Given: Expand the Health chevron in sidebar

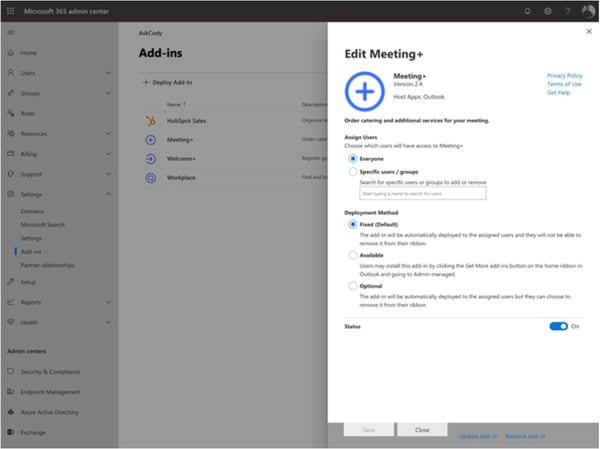Looking at the screenshot, I should [109, 322].
